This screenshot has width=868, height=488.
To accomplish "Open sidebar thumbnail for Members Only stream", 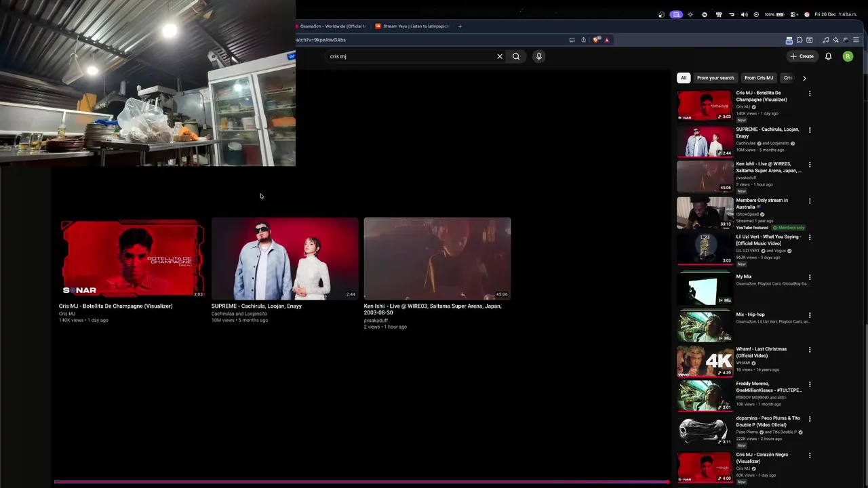I will coord(705,213).
